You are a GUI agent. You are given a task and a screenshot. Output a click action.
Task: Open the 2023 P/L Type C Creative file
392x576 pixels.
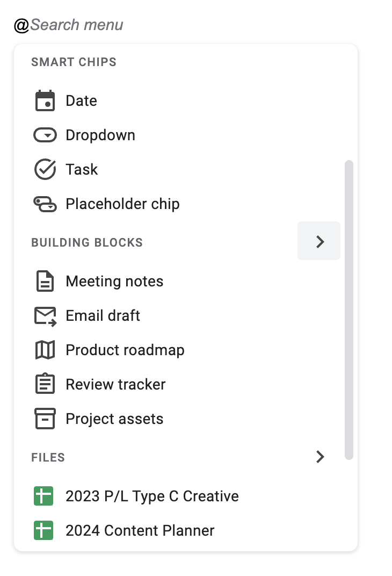click(152, 496)
